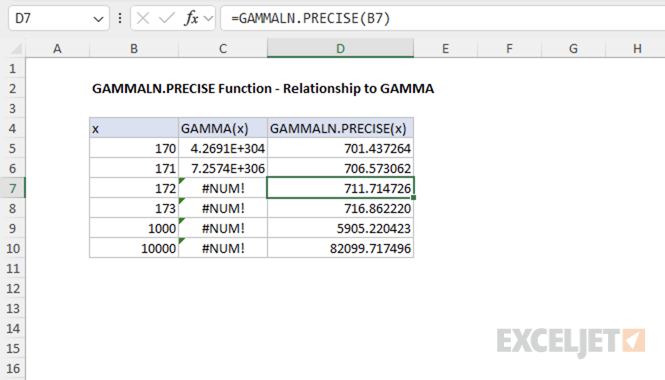Select column G header
The width and height of the screenshot is (665, 380).
[x=573, y=48]
